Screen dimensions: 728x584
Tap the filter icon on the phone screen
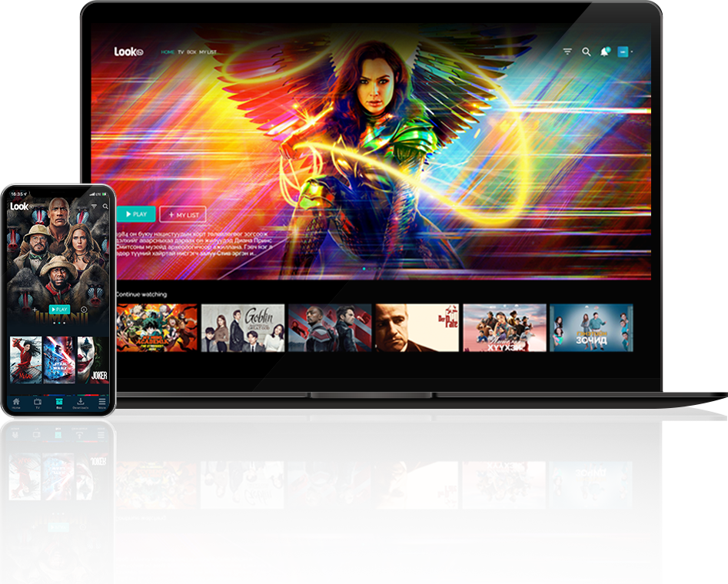[x=95, y=207]
